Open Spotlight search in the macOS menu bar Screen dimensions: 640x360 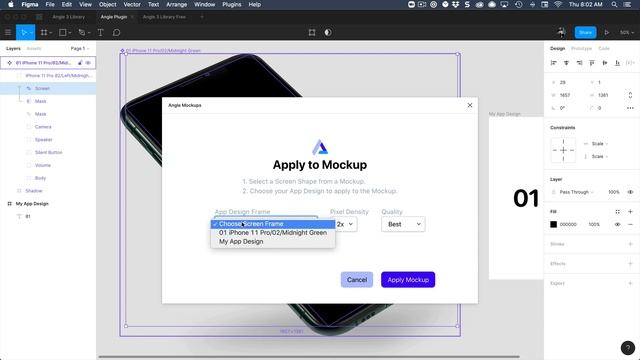point(614,4)
